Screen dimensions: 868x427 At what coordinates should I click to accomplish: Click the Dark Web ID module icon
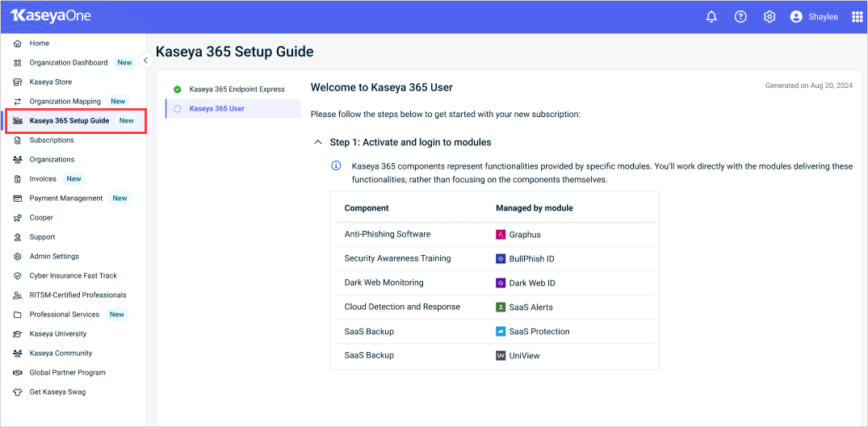[x=501, y=283]
